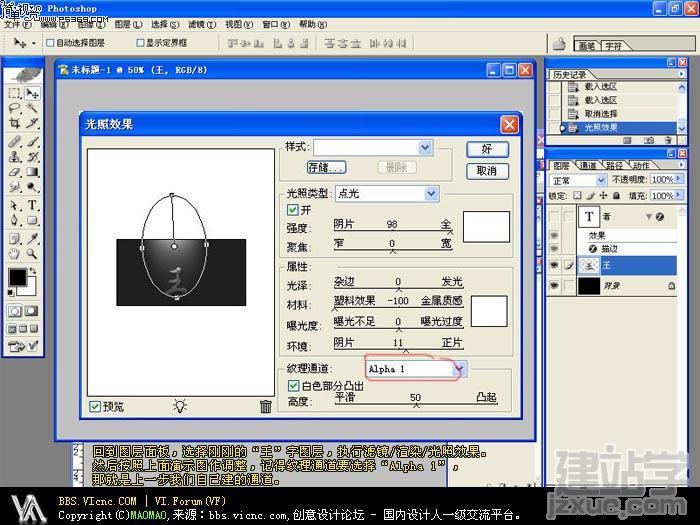Click the foreground color swatch in toolbox
This screenshot has width=700, height=525.
coord(17,277)
